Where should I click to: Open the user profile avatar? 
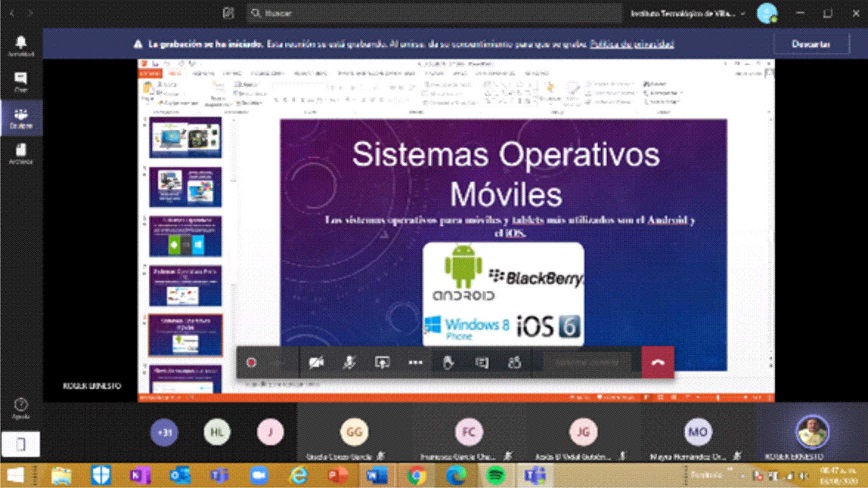[767, 13]
